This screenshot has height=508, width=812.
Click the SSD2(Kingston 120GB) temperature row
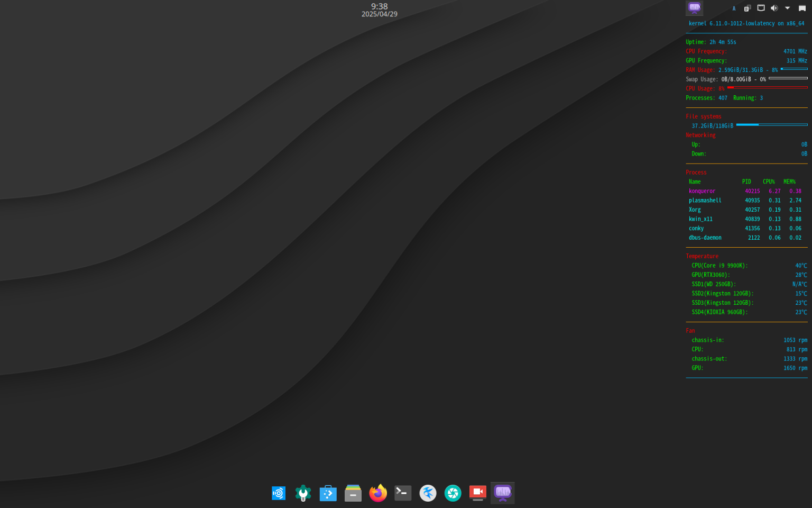coord(749,294)
